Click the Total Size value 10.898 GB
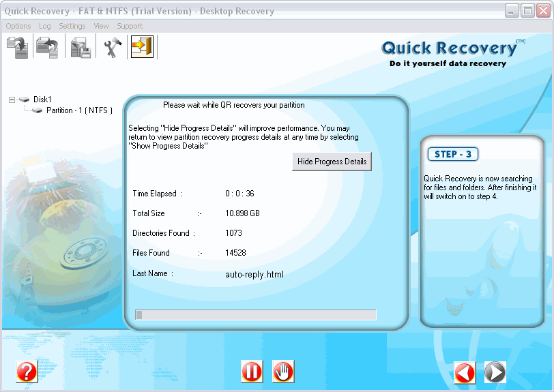Image resolution: width=554 pixels, height=392 pixels. (242, 213)
